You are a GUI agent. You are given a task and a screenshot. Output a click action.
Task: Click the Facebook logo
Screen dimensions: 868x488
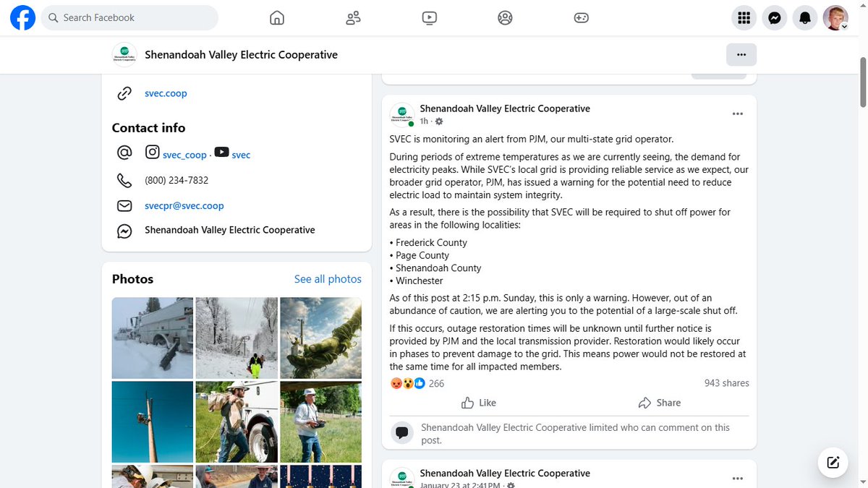(x=22, y=18)
